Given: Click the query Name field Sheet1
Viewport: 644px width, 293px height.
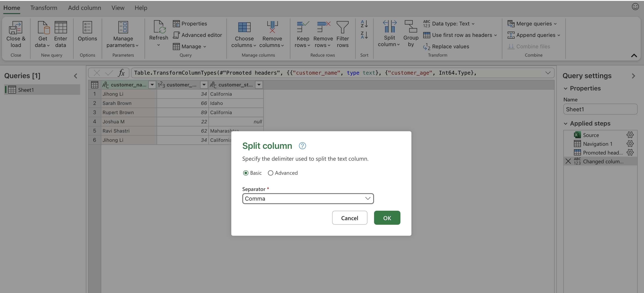Looking at the screenshot, I should pyautogui.click(x=600, y=109).
